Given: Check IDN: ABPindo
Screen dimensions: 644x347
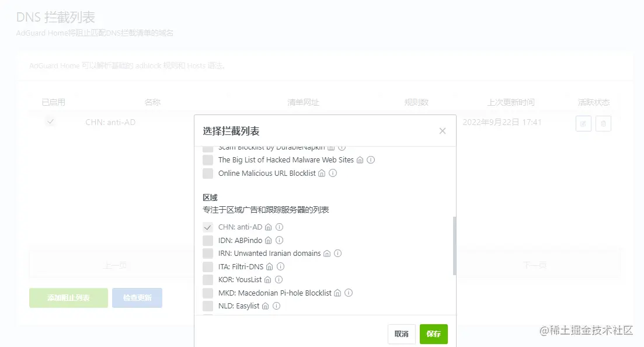Looking at the screenshot, I should [208, 240].
